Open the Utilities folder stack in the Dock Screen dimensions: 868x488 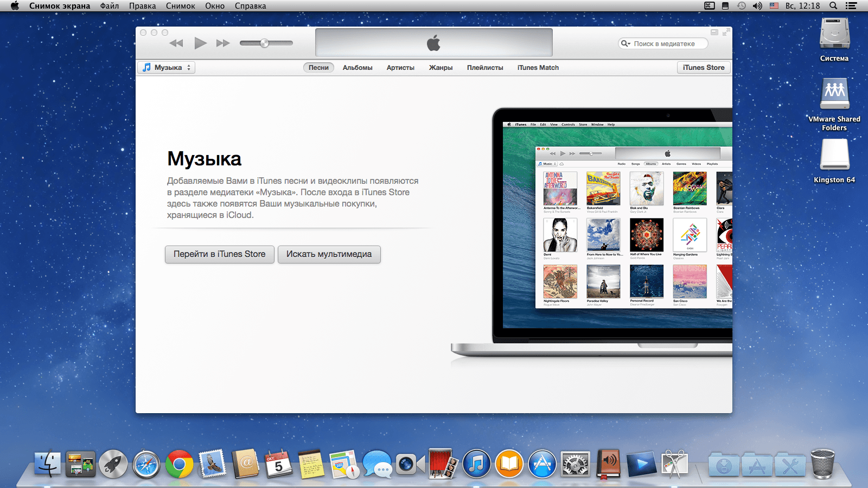coord(790,465)
